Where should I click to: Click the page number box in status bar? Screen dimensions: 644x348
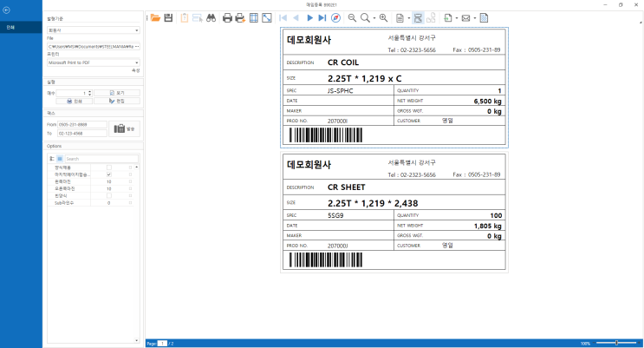pos(162,344)
